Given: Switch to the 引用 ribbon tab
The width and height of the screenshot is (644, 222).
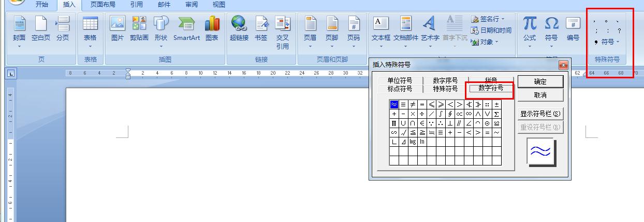Looking at the screenshot, I should pos(137,5).
